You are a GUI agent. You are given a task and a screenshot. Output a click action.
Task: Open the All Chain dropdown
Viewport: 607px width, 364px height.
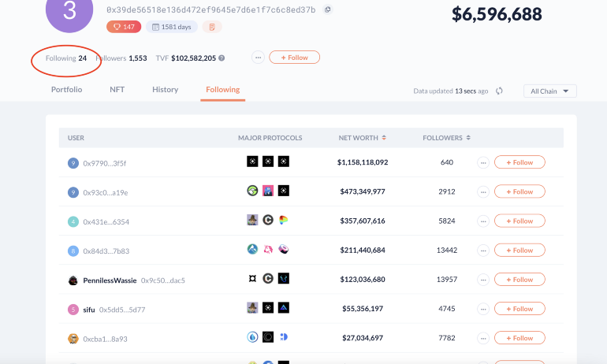550,91
